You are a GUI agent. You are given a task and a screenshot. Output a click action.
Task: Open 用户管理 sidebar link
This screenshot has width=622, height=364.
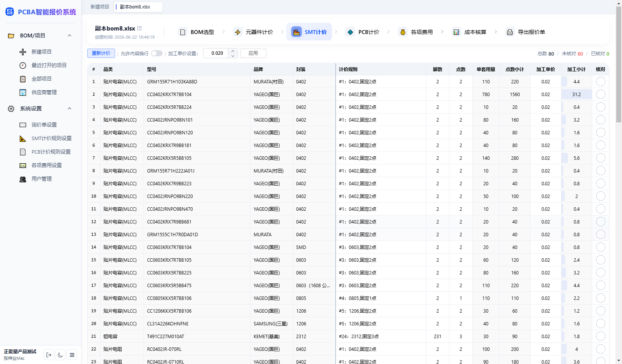tap(41, 179)
